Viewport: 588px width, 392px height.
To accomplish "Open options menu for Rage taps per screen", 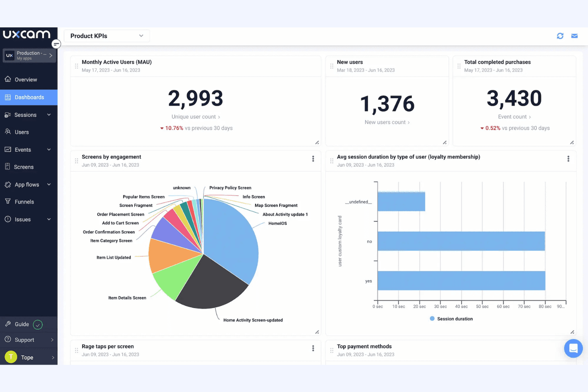I will point(313,348).
